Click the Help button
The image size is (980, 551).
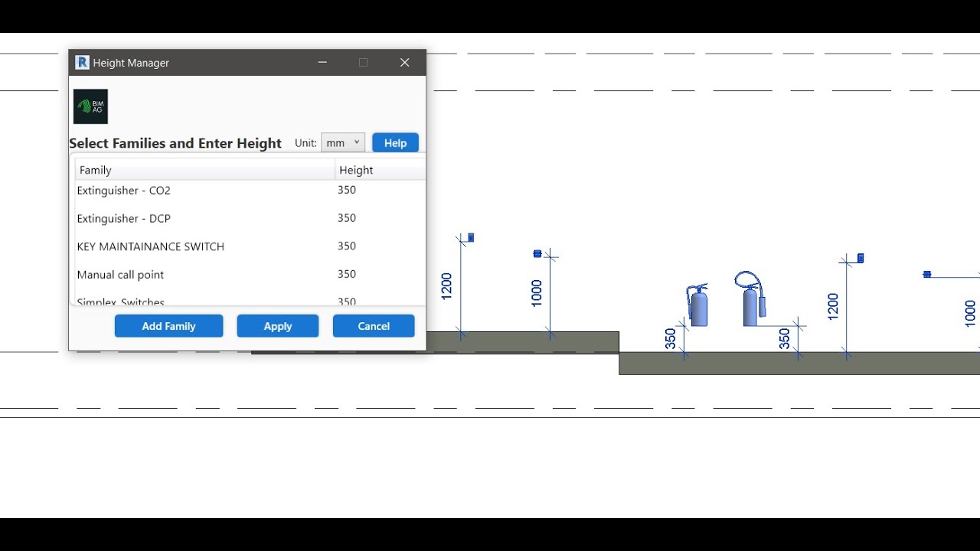coord(395,143)
